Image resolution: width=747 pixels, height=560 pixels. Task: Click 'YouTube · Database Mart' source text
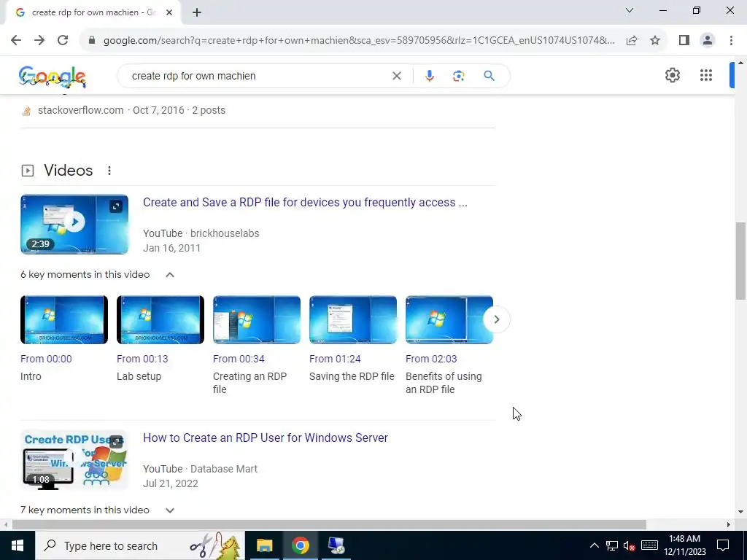pos(200,469)
